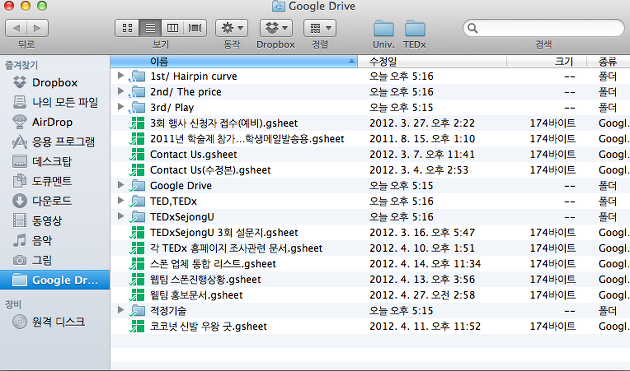Click the Google Drive window title icon
630x371 pixels.
point(278,6)
